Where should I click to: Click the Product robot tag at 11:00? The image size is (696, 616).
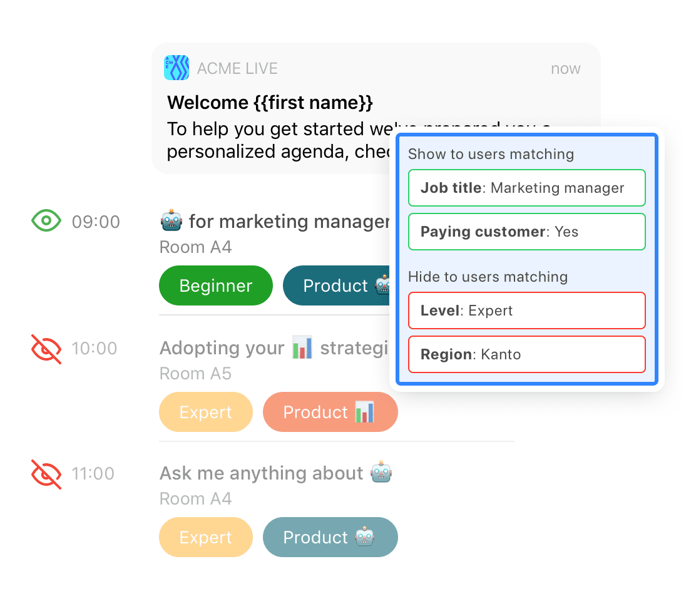(330, 538)
